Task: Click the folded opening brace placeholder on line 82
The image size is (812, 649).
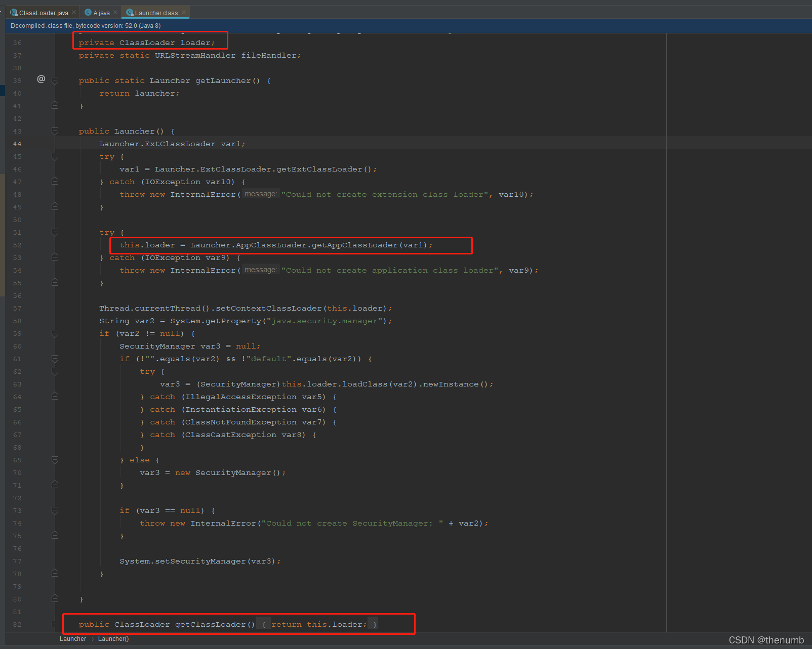Action: tap(264, 624)
